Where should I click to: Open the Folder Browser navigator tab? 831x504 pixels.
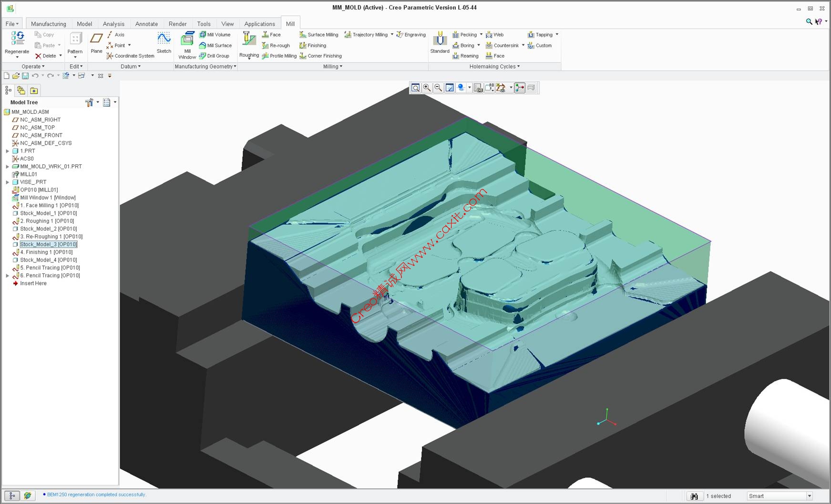[21, 91]
